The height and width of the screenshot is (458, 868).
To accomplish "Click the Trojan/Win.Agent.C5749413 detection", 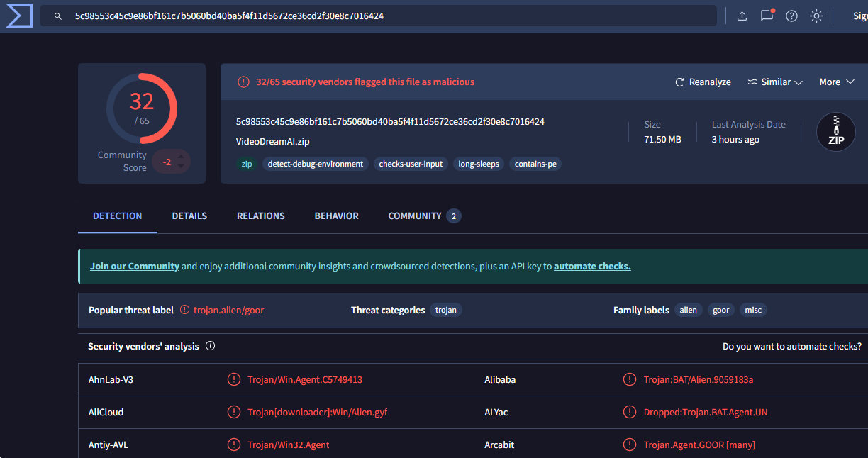I will [x=305, y=379].
